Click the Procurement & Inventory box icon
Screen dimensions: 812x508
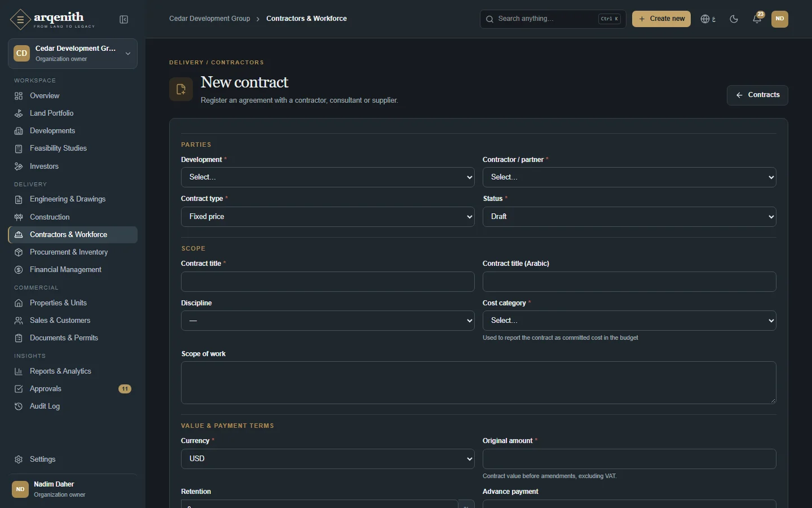[x=19, y=252]
